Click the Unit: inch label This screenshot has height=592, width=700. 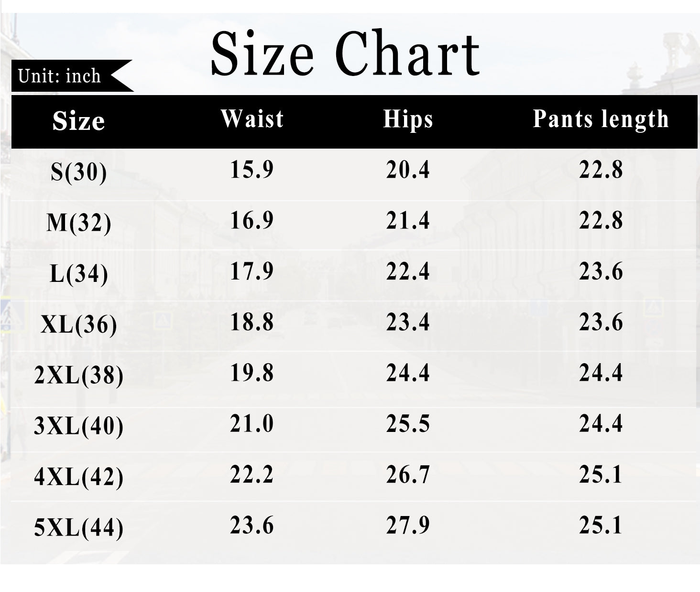click(59, 76)
